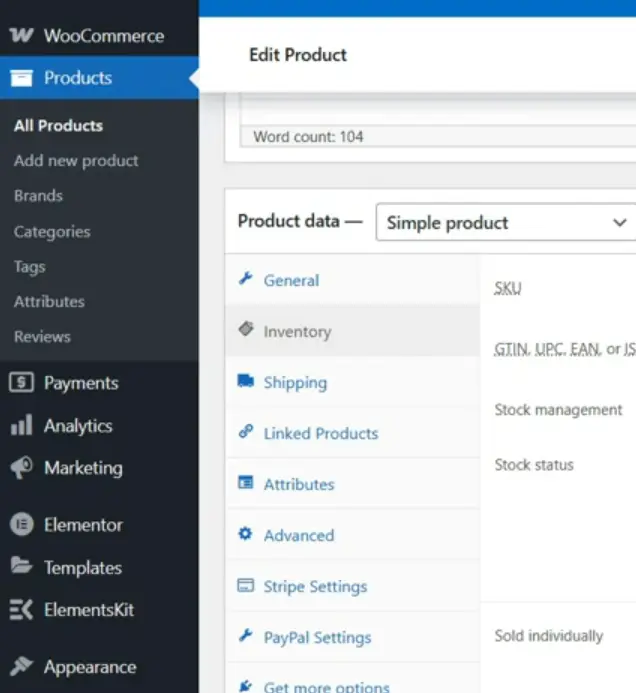Click the Elementor circle logo icon
Image resolution: width=636 pixels, height=693 pixels.
click(21, 524)
